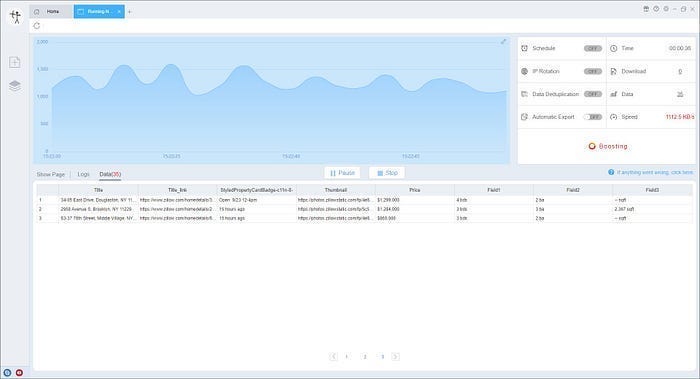Click the Data Deduplication icon
700x379 pixels.
(x=525, y=94)
